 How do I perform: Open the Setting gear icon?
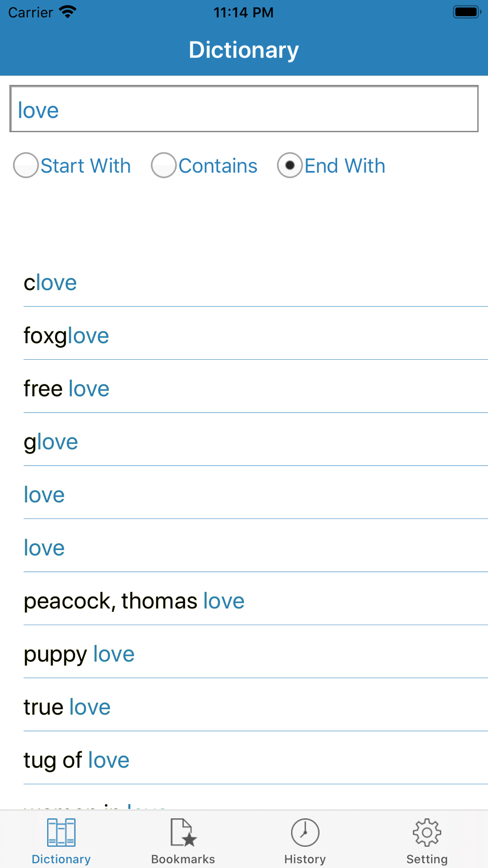click(x=427, y=832)
